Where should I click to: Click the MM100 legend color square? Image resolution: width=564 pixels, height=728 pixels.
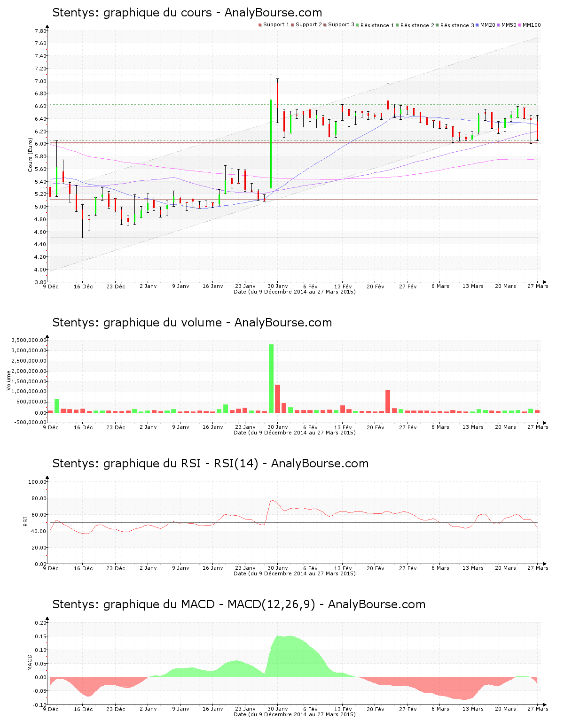[x=520, y=25]
